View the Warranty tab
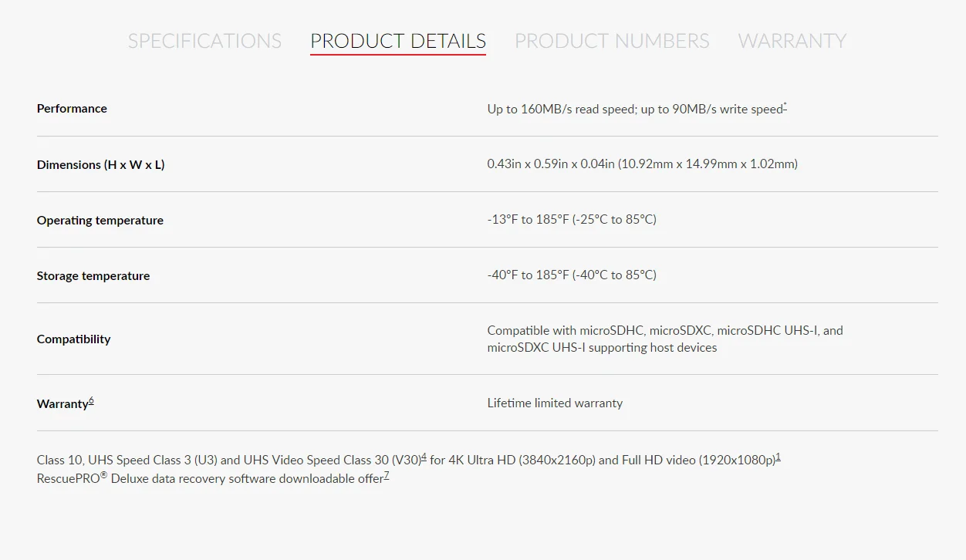The height and width of the screenshot is (560, 966). 792,41
